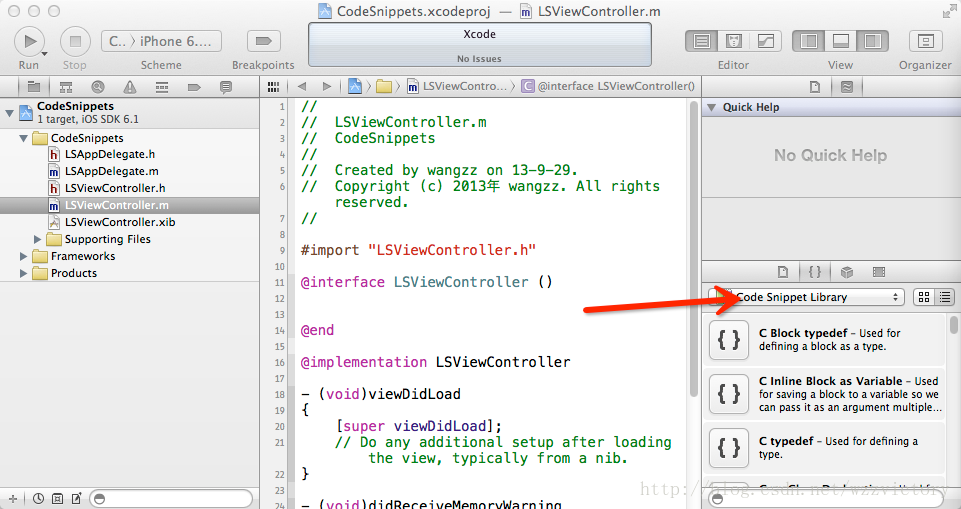Select the C Inline Block as Variable snippet
Image resolution: width=961 pixels, height=509 pixels.
(825, 394)
